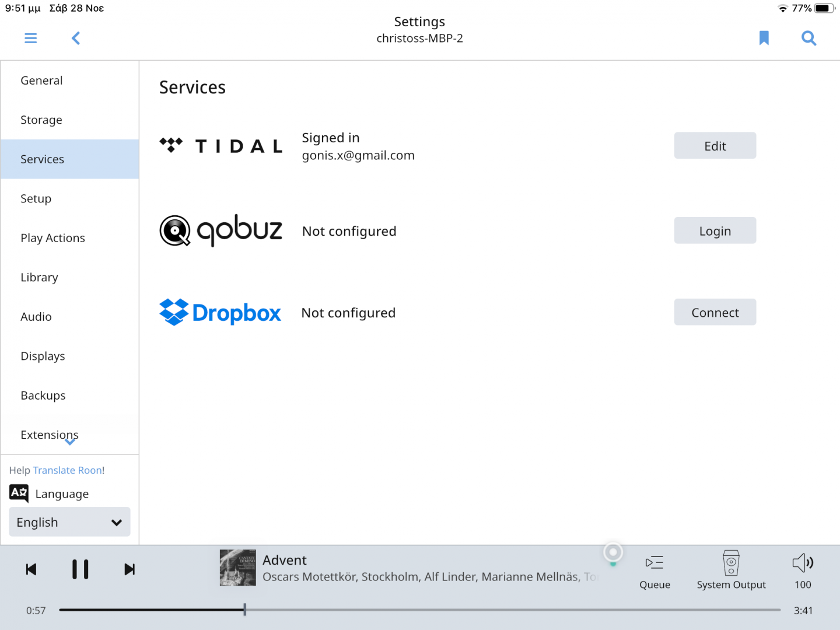Open the bookmarks icon
The height and width of the screenshot is (630, 840).
[764, 38]
